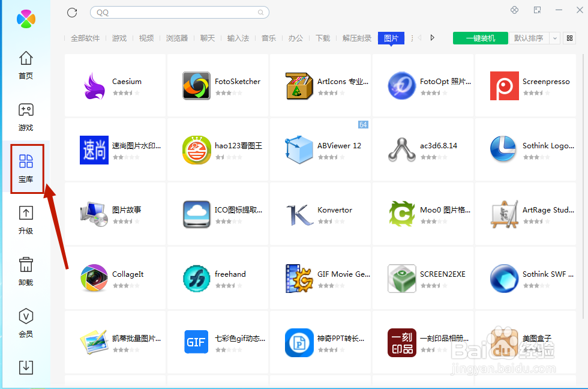This screenshot has width=588, height=389.
Task: Open the FotoOpt 照片 app icon
Action: [x=401, y=86]
